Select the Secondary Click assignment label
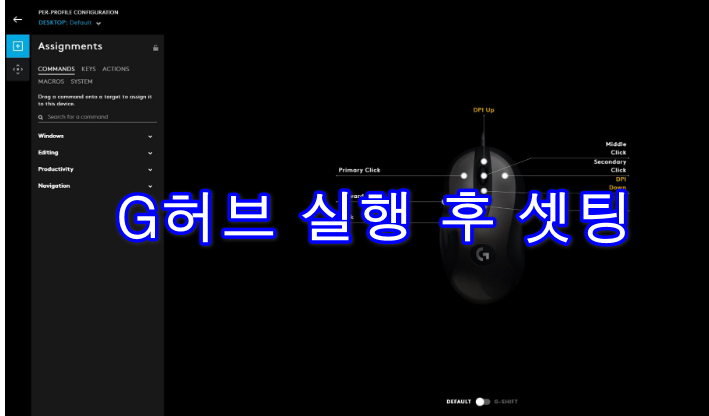The image size is (709, 416). click(610, 166)
